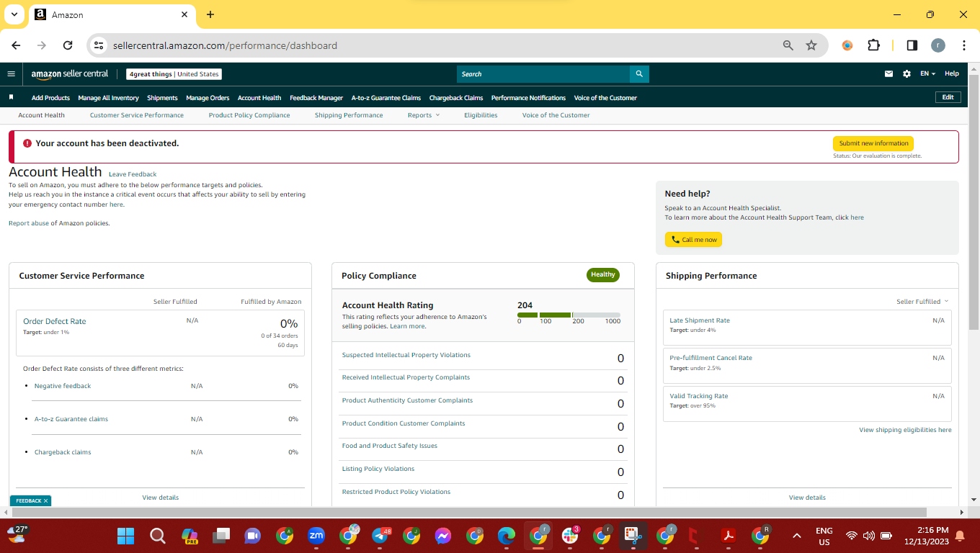Open Feedback Manager
Image resolution: width=980 pixels, height=553 pixels.
pos(316,98)
